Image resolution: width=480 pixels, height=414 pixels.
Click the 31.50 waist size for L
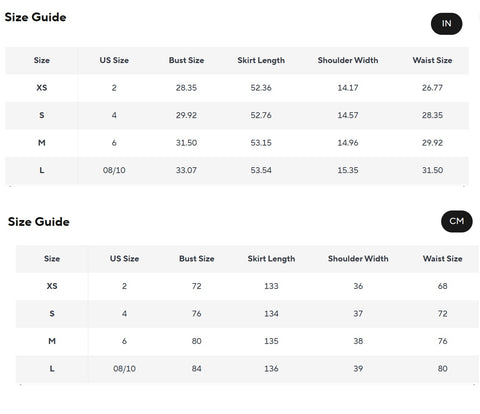click(432, 170)
